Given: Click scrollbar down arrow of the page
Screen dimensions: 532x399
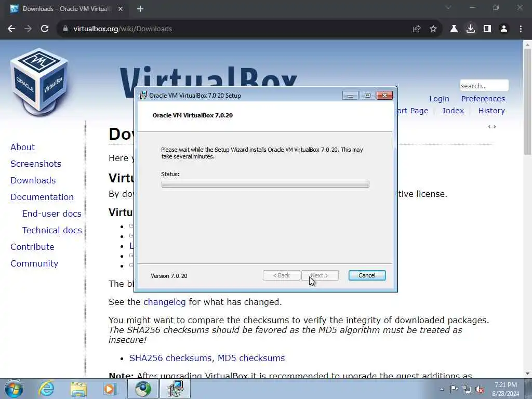Looking at the screenshot, I should (527, 374).
